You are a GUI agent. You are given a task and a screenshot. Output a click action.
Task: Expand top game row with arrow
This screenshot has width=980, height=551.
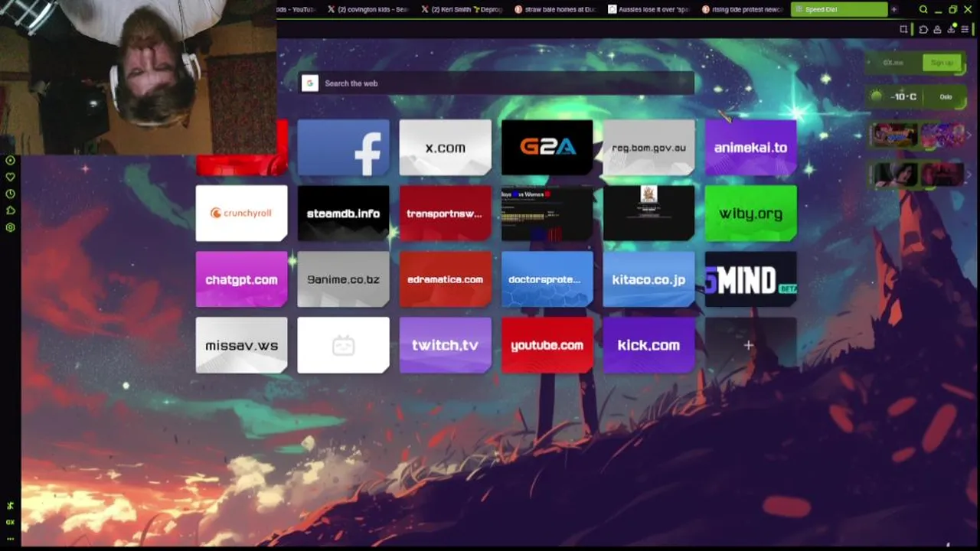(969, 135)
